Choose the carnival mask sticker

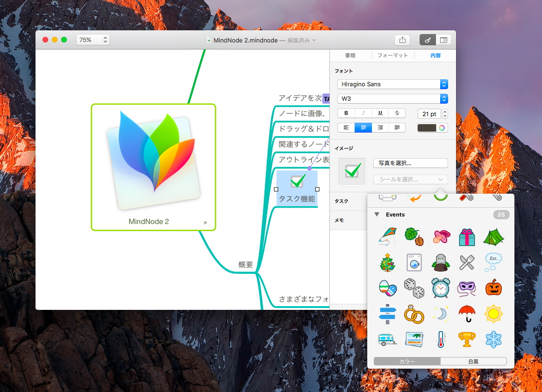point(467,289)
